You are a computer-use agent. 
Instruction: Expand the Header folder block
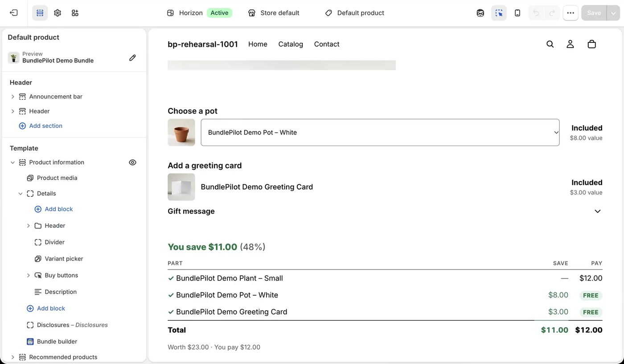pyautogui.click(x=28, y=226)
